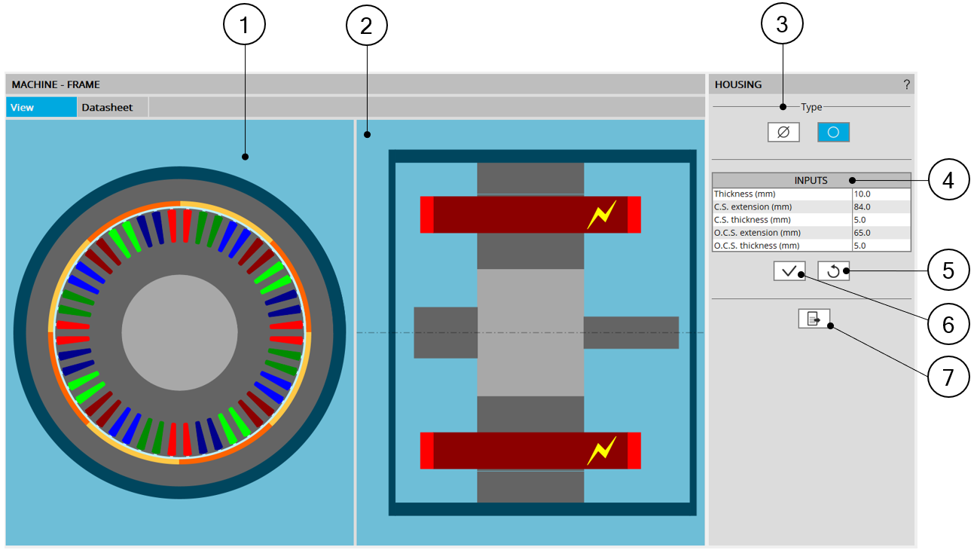Click the light gray shaft in radial view
Image resolution: width=980 pixels, height=553 pixels.
[179, 332]
